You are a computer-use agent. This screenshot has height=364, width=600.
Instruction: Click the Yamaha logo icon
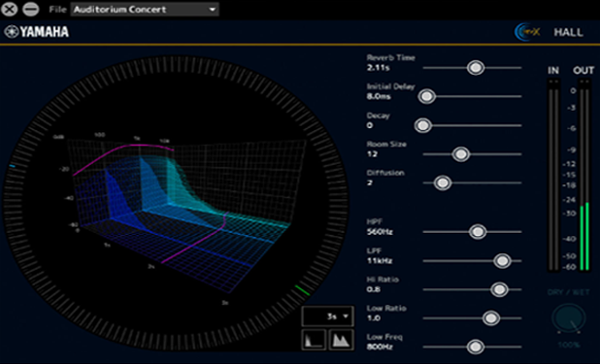click(x=12, y=32)
